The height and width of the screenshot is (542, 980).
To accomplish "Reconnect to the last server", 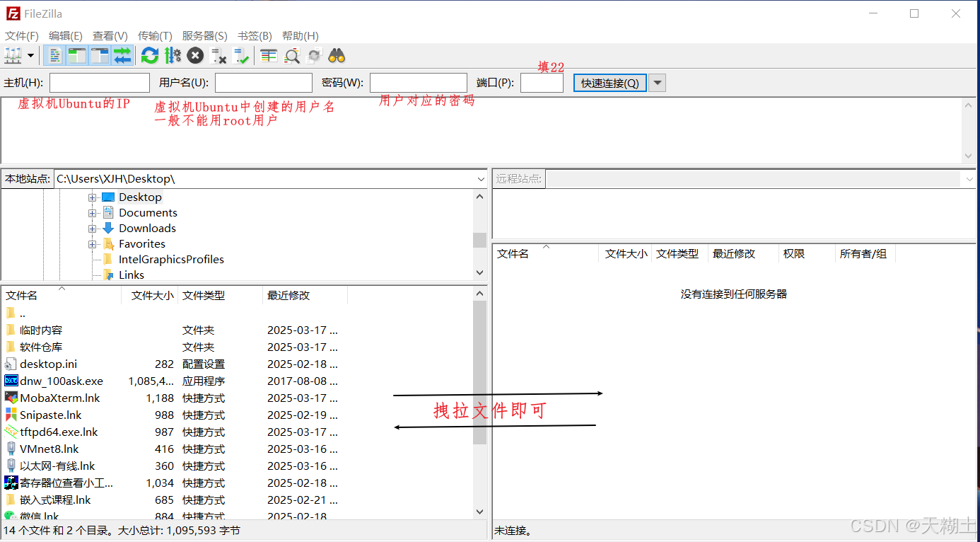I will point(242,55).
